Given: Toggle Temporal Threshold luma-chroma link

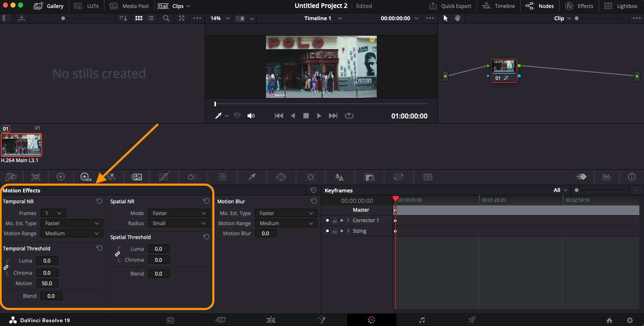Looking at the screenshot, I should click(6, 267).
